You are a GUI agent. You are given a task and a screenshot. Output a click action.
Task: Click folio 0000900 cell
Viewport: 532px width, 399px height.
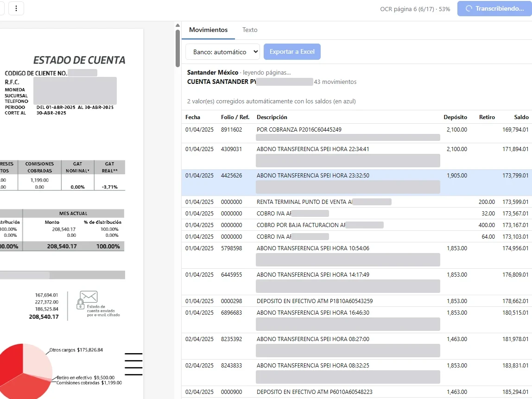click(x=231, y=392)
